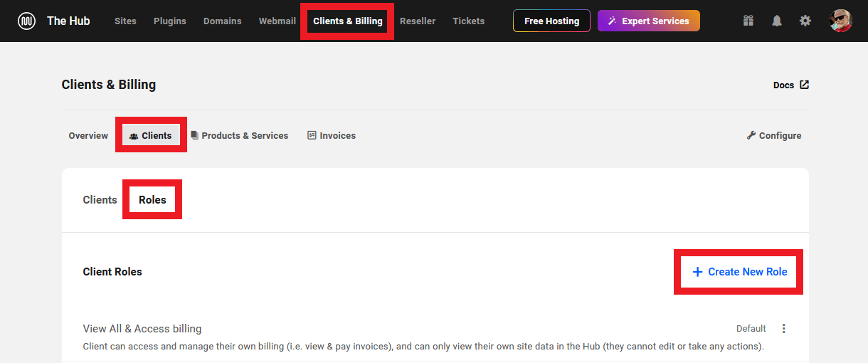This screenshot has width=868, height=363.
Task: Click the Clients & Billing page title
Action: pyautogui.click(x=109, y=85)
